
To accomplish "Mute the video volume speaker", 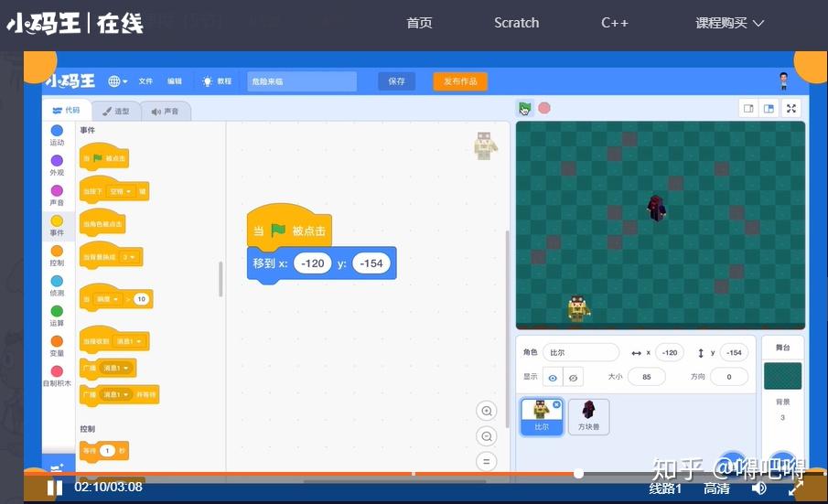I will point(758,488).
